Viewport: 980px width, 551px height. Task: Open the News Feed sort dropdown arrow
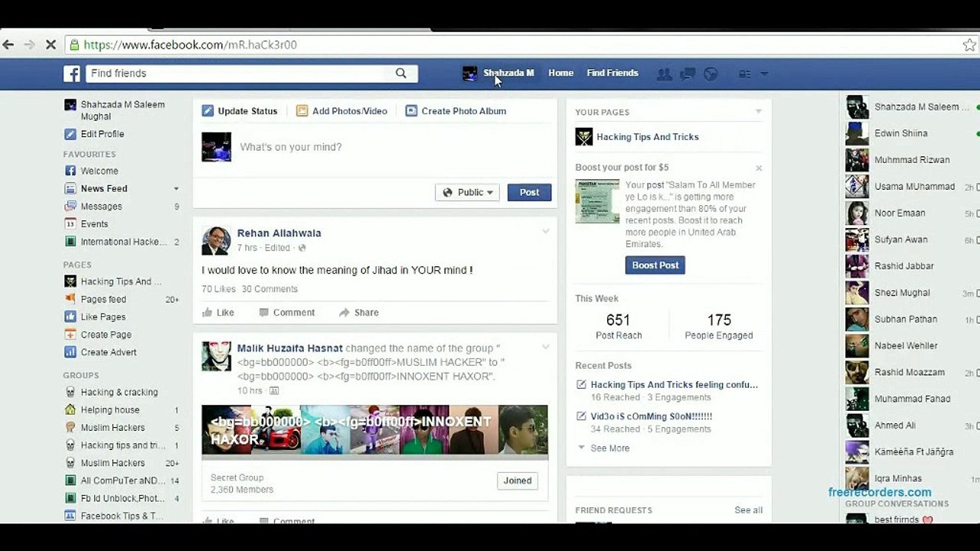176,189
